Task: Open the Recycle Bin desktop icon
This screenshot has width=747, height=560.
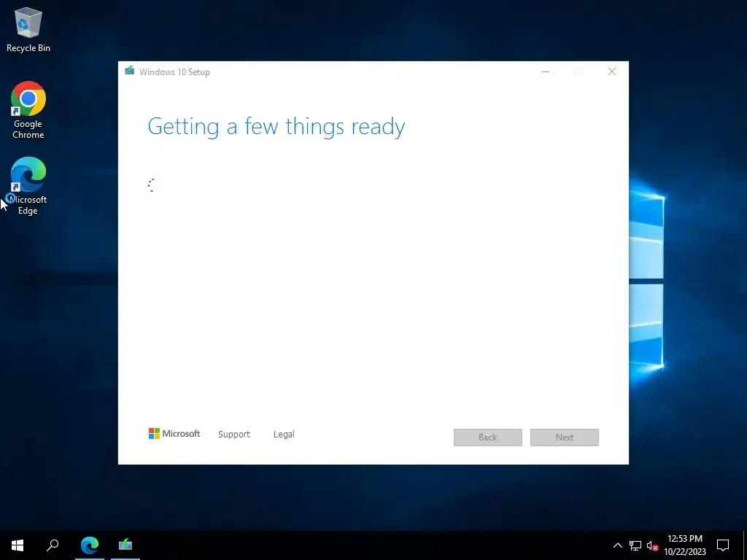Action: [x=28, y=29]
